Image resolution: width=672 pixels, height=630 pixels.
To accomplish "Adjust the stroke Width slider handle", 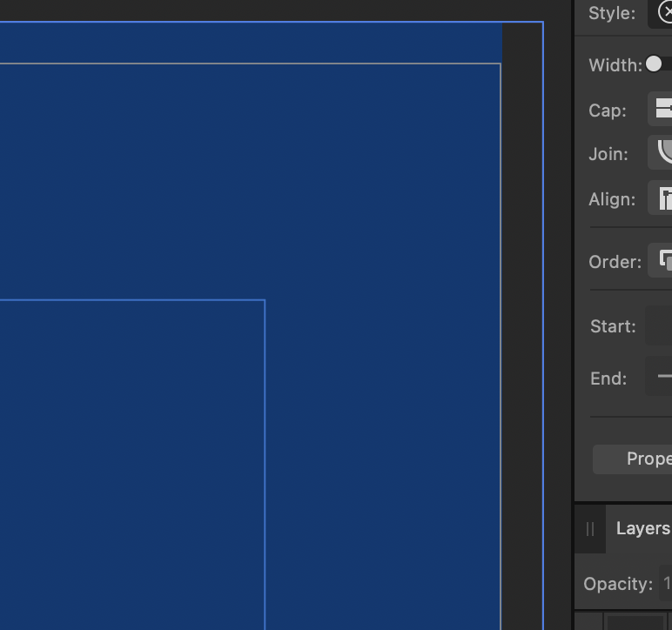I will (654, 64).
